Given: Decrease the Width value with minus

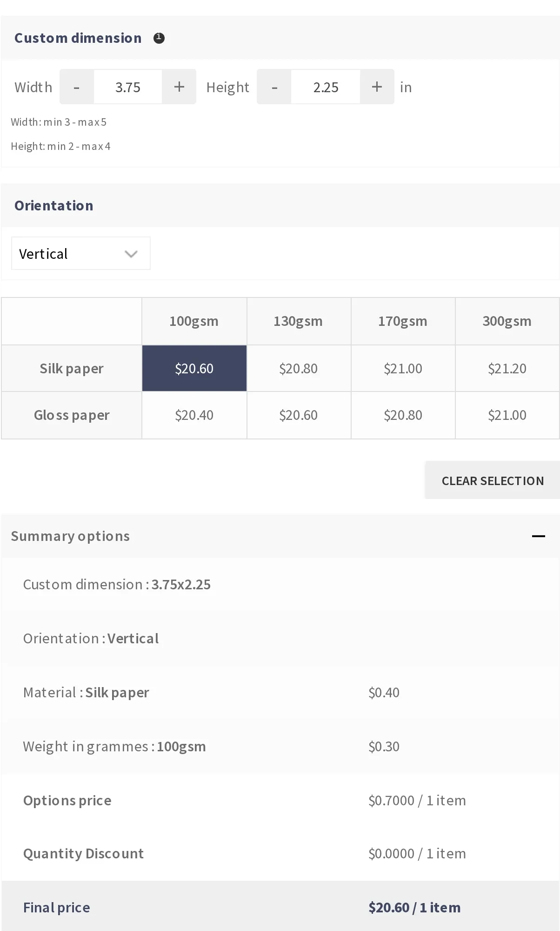Looking at the screenshot, I should pyautogui.click(x=77, y=87).
